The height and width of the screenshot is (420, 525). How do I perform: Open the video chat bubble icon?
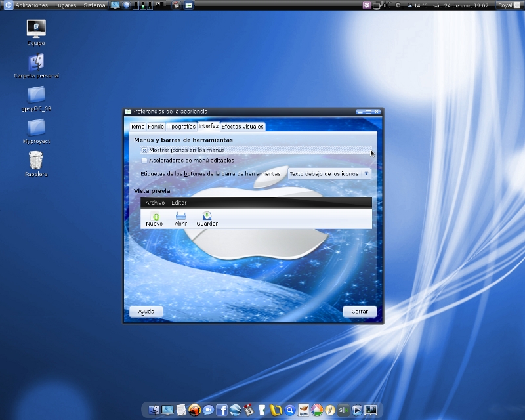(x=208, y=410)
